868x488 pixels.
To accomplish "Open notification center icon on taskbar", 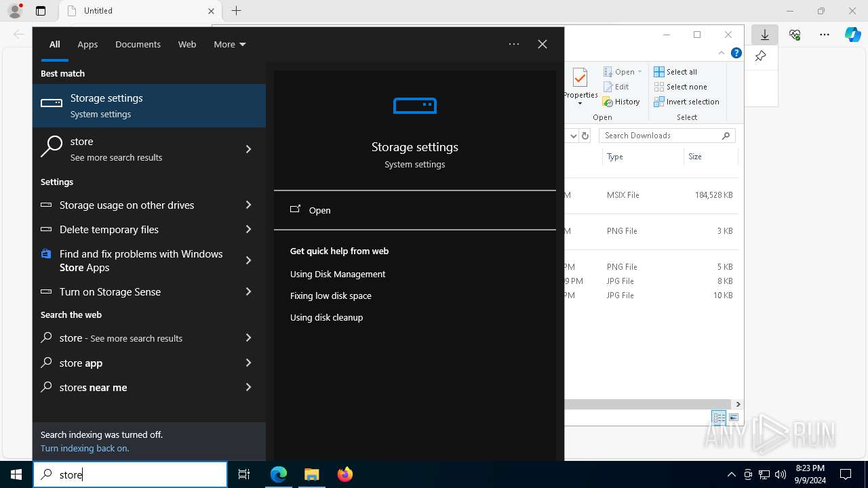I will click(x=846, y=474).
